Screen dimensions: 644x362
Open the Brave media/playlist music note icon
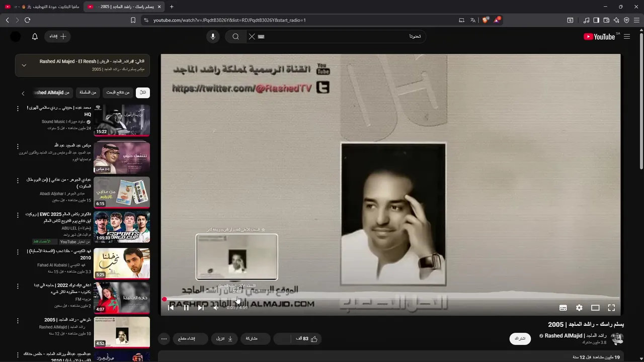click(586, 20)
